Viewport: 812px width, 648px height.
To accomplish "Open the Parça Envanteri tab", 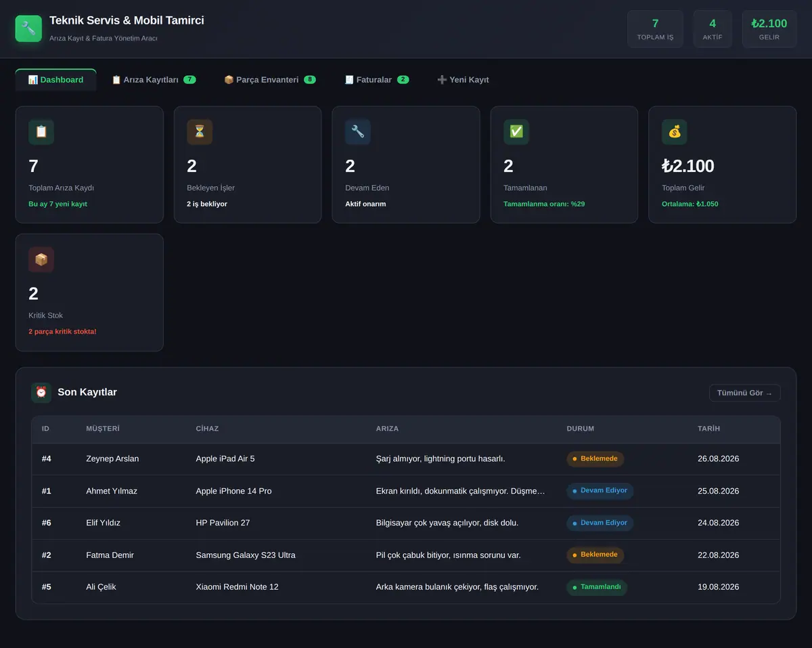I will coord(269,80).
